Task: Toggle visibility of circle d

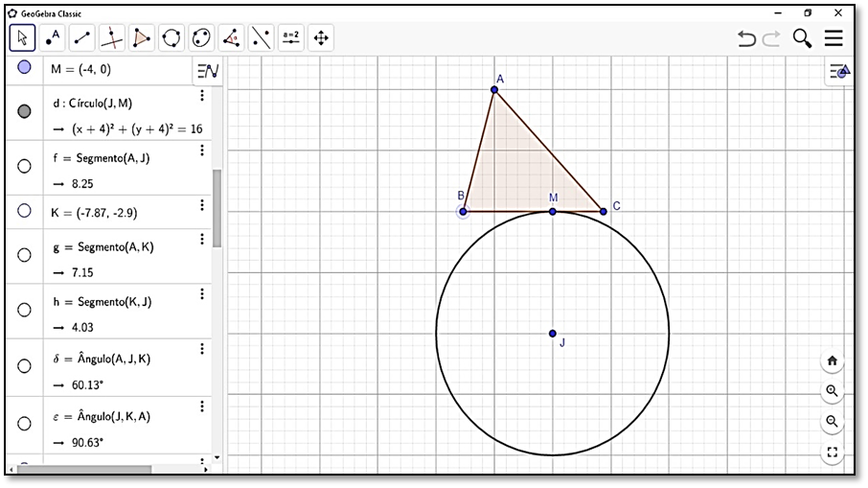Action: (x=24, y=111)
